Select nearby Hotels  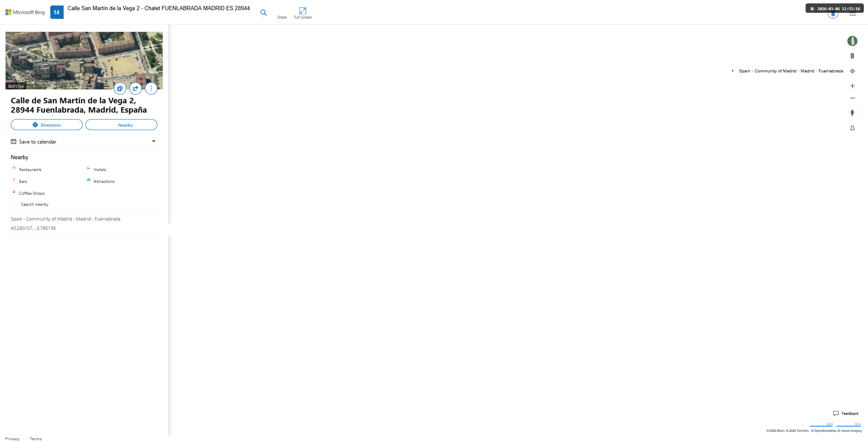100,169
